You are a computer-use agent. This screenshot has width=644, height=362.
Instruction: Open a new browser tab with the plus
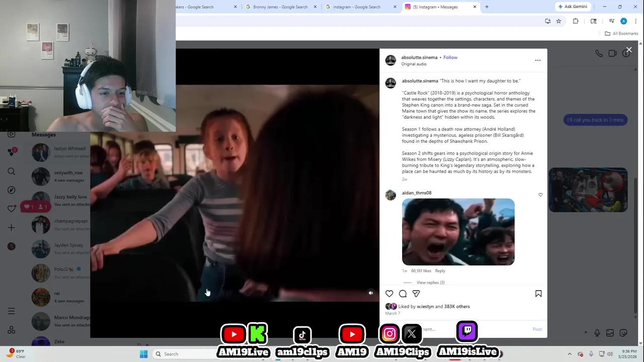pos(487,7)
